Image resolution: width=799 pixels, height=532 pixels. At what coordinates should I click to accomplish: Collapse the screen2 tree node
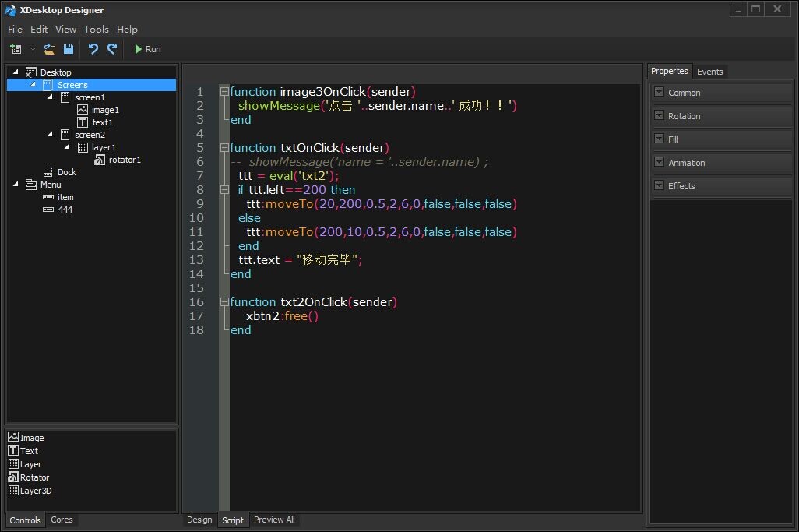[x=50, y=134]
